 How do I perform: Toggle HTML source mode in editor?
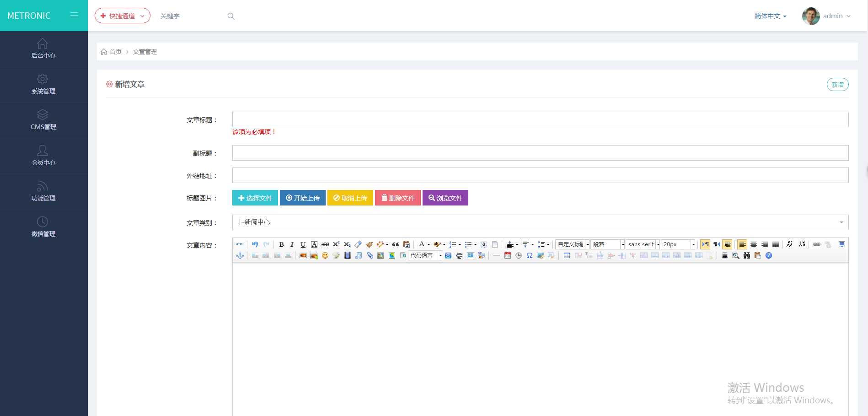click(x=240, y=244)
